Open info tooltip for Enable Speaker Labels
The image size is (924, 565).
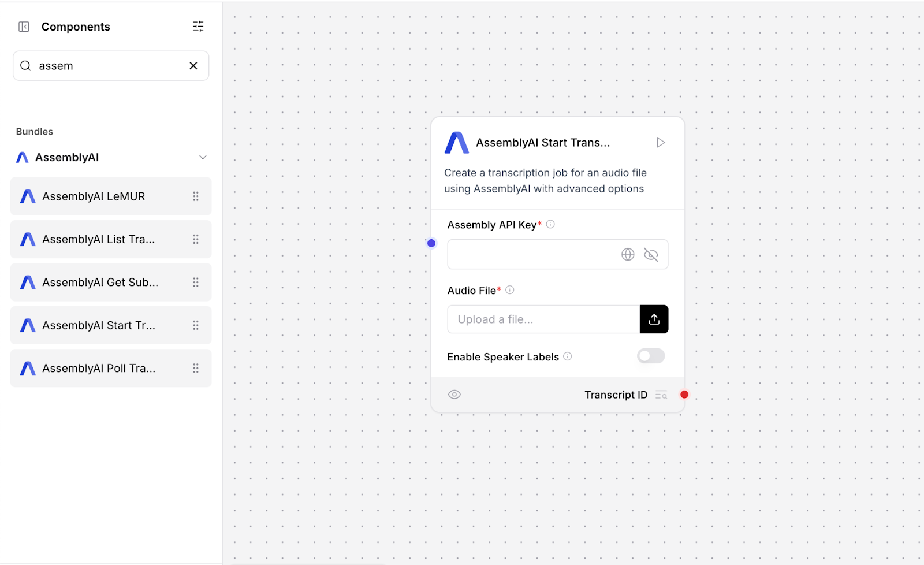(x=568, y=356)
